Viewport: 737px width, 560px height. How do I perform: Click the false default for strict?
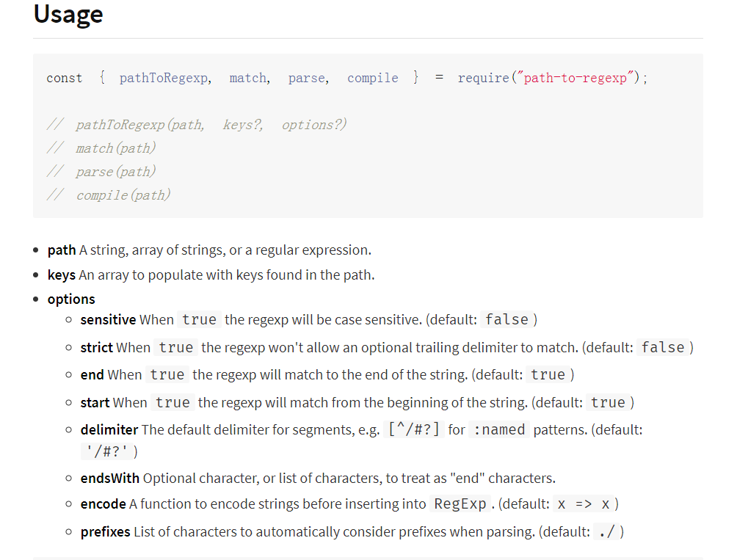663,348
